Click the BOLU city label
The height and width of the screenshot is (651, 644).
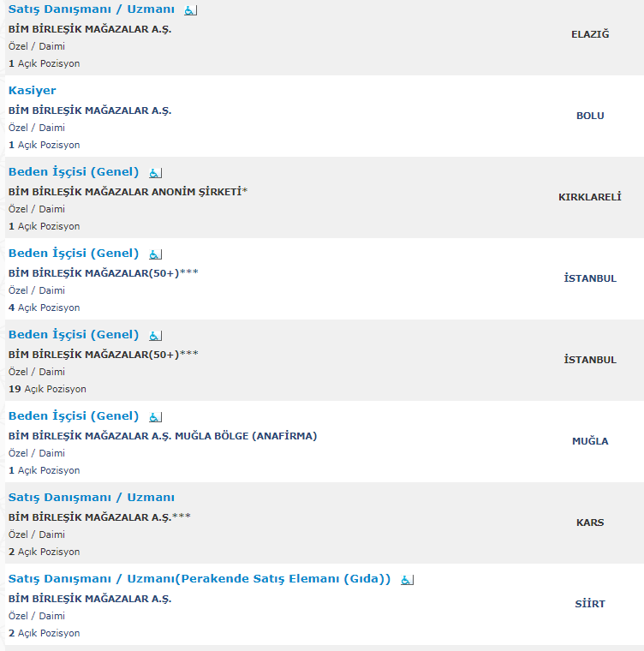590,116
